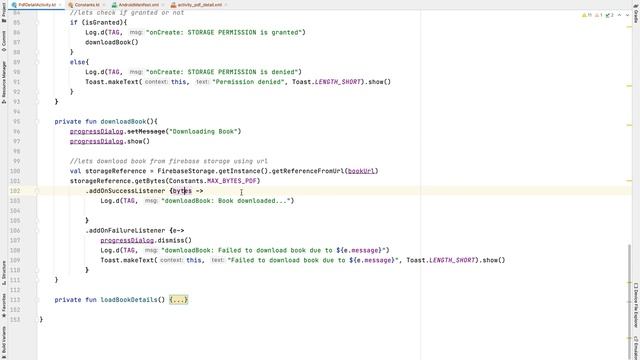
Task: Collapse the addOnSuccessListener lambda at line 102
Action: point(37,191)
